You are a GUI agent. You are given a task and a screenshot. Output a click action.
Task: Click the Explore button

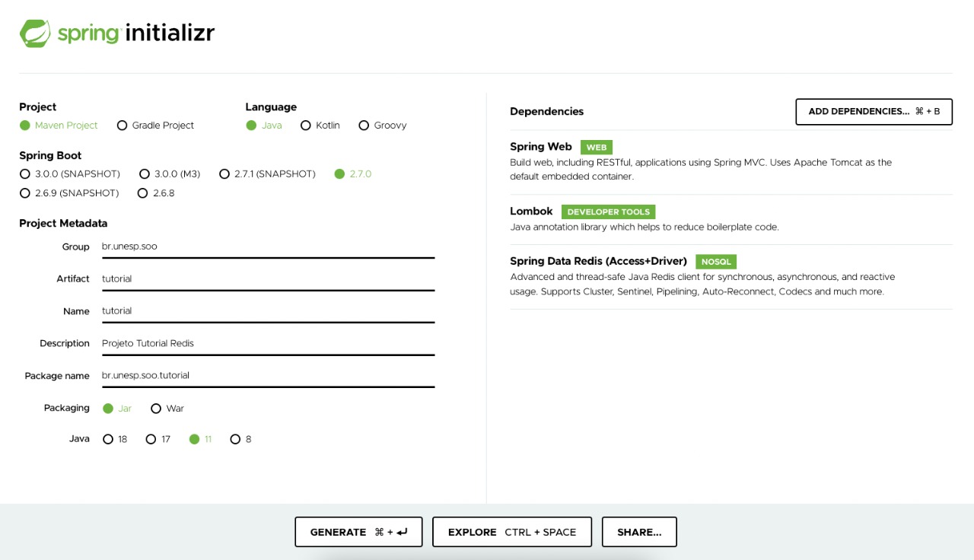pyautogui.click(x=512, y=532)
